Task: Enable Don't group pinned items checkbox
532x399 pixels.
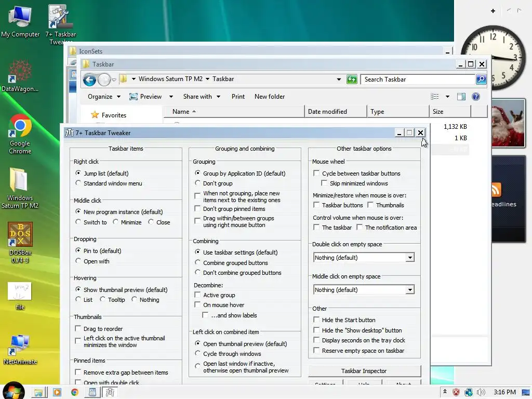Action: tap(197, 208)
